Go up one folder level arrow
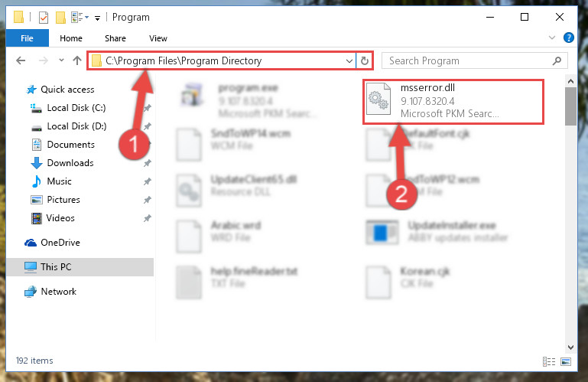The image size is (588, 382). pos(77,60)
